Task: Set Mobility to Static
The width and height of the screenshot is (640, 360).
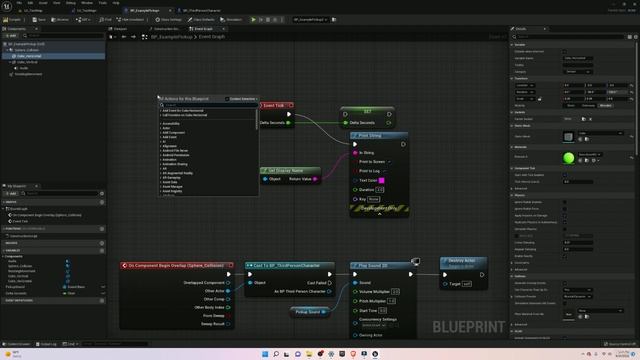Action: pyautogui.click(x=571, y=105)
